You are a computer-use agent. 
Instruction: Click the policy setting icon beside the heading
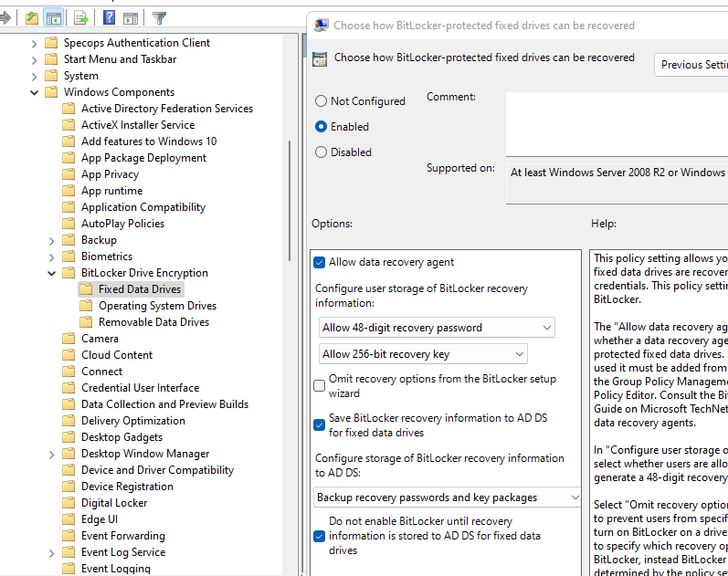(x=320, y=59)
